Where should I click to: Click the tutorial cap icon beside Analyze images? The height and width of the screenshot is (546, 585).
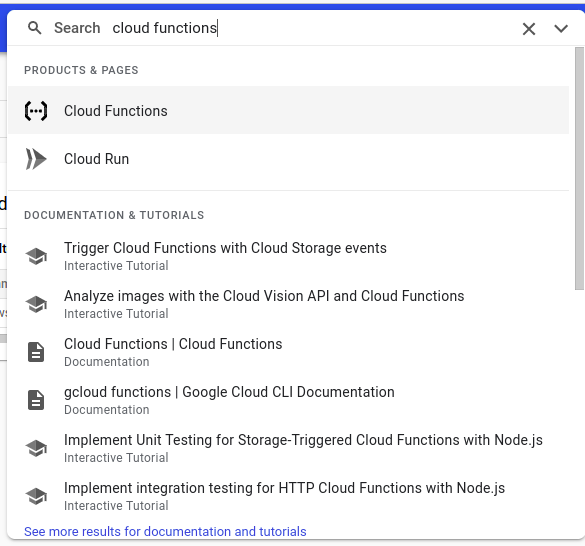click(36, 304)
